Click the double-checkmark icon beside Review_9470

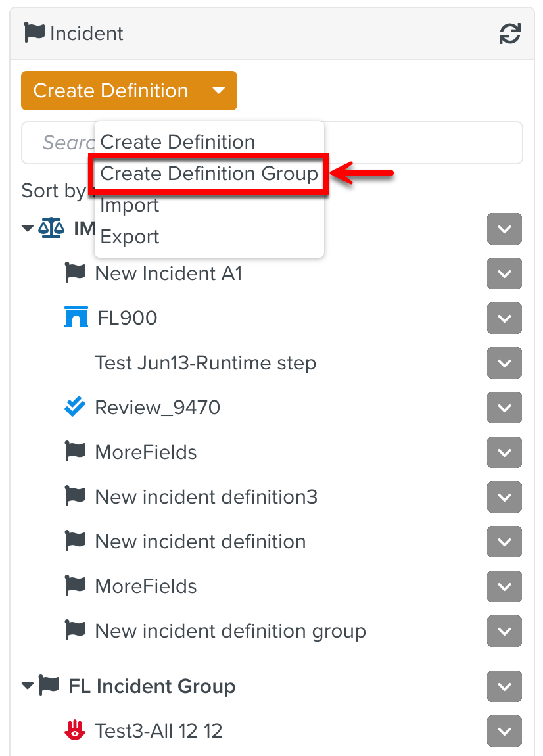point(75,408)
